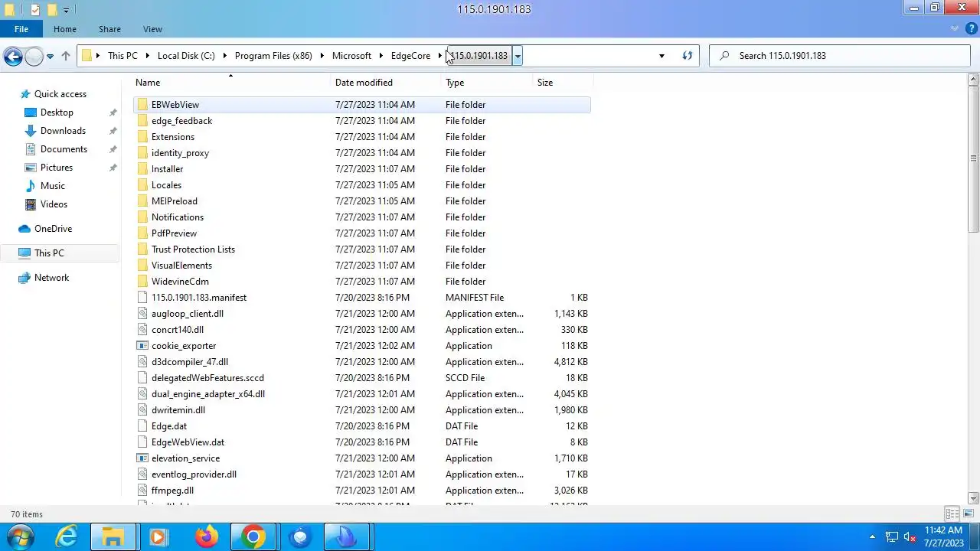The image size is (980, 551).
Task: Click the Forward navigation arrow
Action: [x=34, y=56]
